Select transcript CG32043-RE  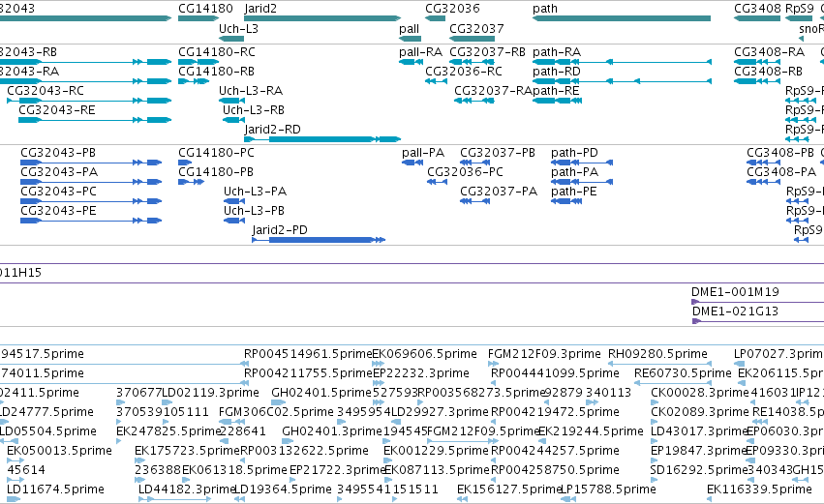95,120
